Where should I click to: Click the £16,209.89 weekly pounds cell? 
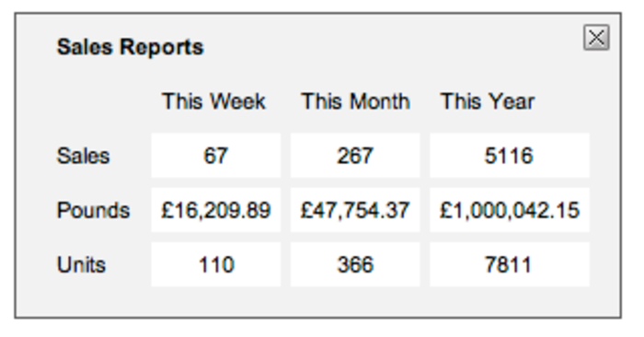tap(215, 210)
